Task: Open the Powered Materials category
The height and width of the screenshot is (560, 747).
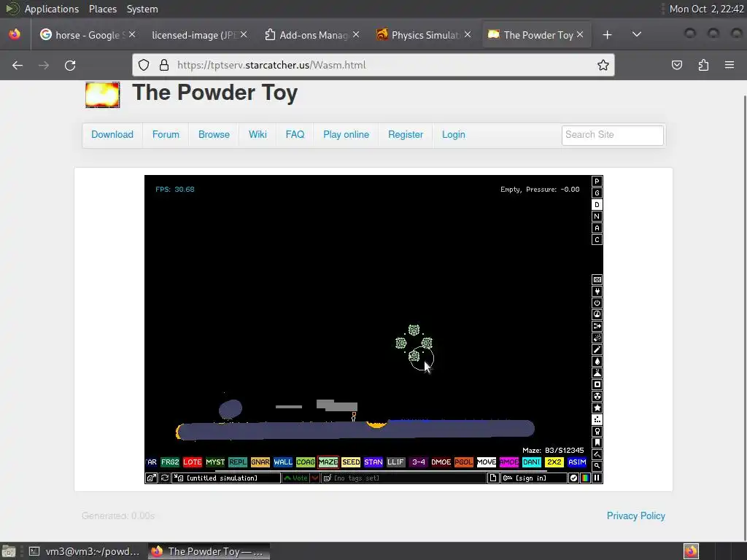Action: pyautogui.click(x=597, y=303)
